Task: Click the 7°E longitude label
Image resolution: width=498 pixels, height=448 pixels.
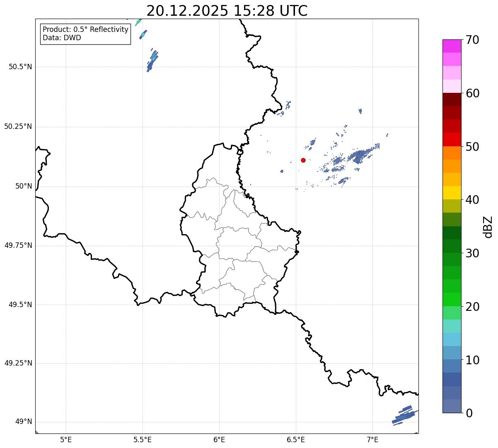Action: (x=372, y=439)
